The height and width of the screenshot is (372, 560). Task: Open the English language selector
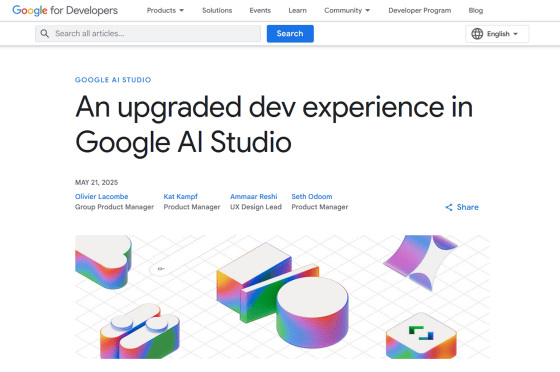click(x=497, y=34)
